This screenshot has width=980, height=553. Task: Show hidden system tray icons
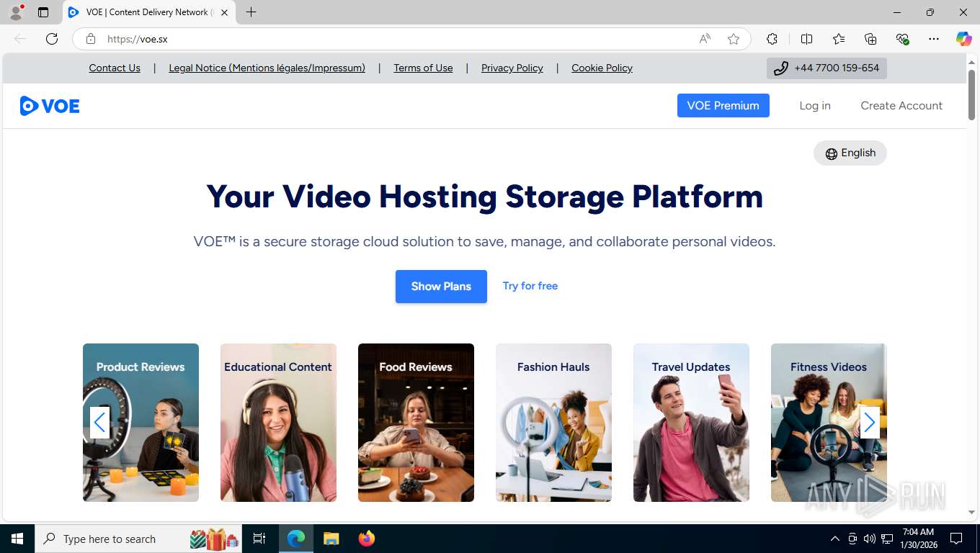pos(835,539)
